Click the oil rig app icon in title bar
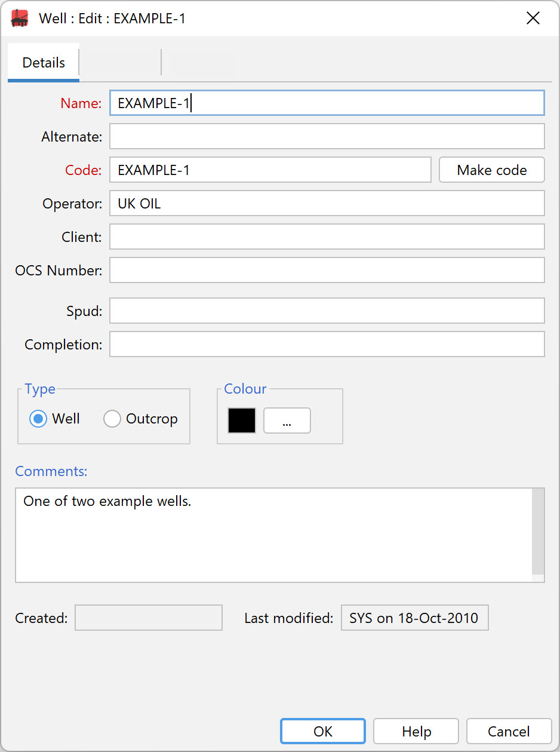The width and height of the screenshot is (560, 752). [x=20, y=19]
